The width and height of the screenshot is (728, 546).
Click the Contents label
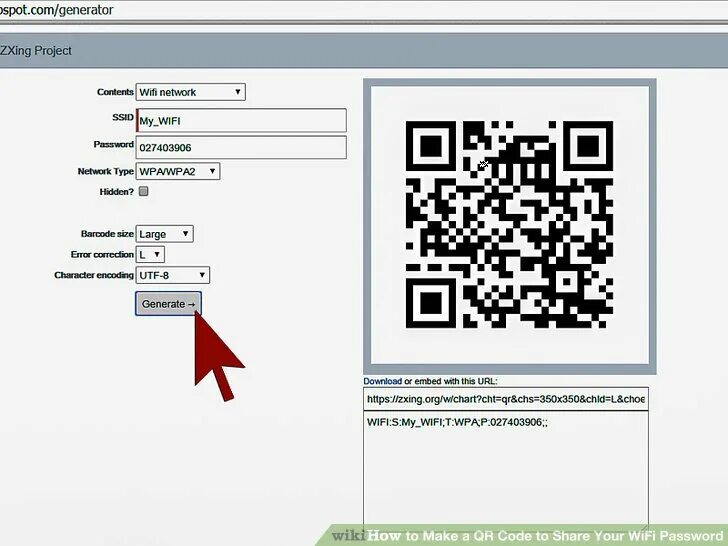[x=115, y=92]
